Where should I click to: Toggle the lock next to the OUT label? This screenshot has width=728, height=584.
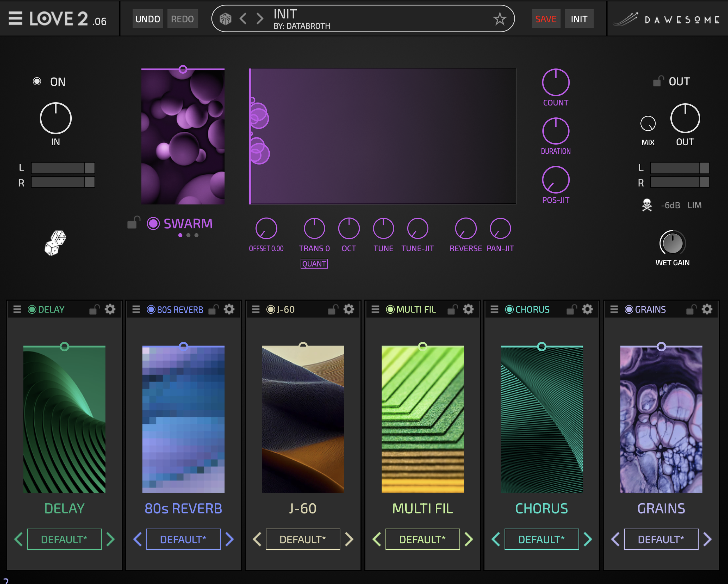click(x=658, y=81)
